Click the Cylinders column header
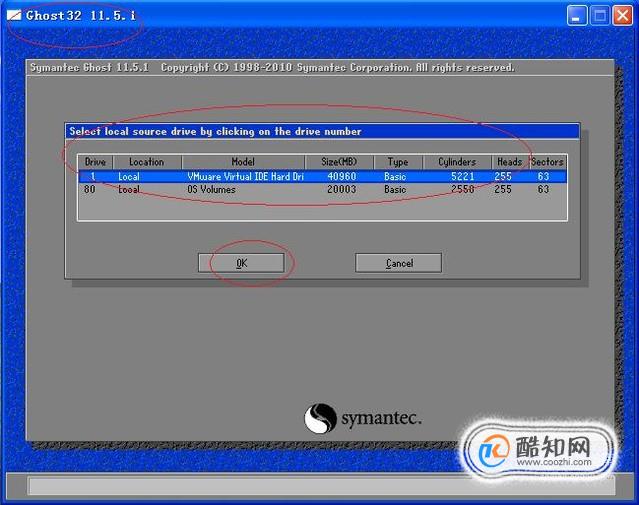639x505 pixels. coord(457,162)
